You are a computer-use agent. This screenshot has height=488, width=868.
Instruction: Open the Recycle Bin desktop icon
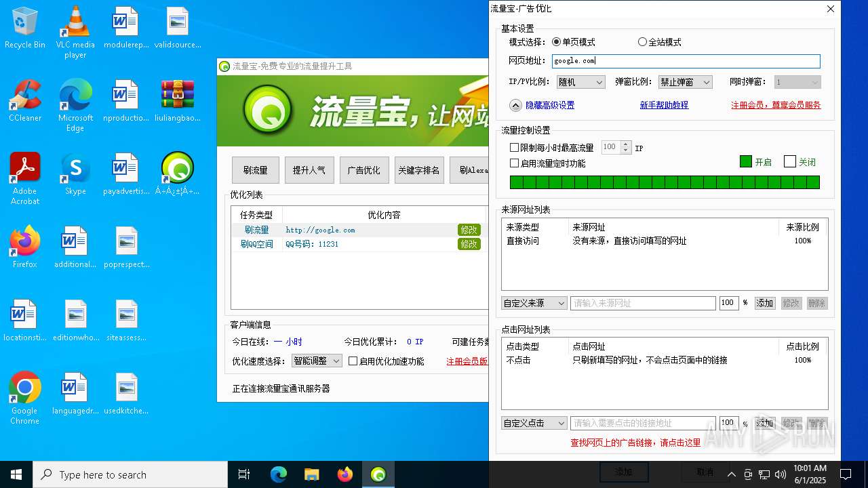coord(25,27)
